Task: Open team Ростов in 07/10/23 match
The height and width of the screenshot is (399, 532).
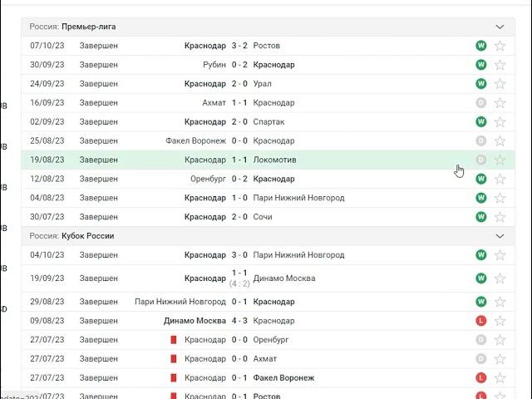Action: (266, 46)
